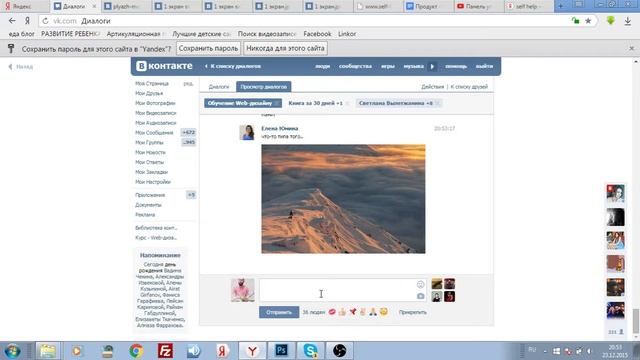Close the save-password bar with X
The height and width of the screenshot is (360, 640).
(x=631, y=48)
